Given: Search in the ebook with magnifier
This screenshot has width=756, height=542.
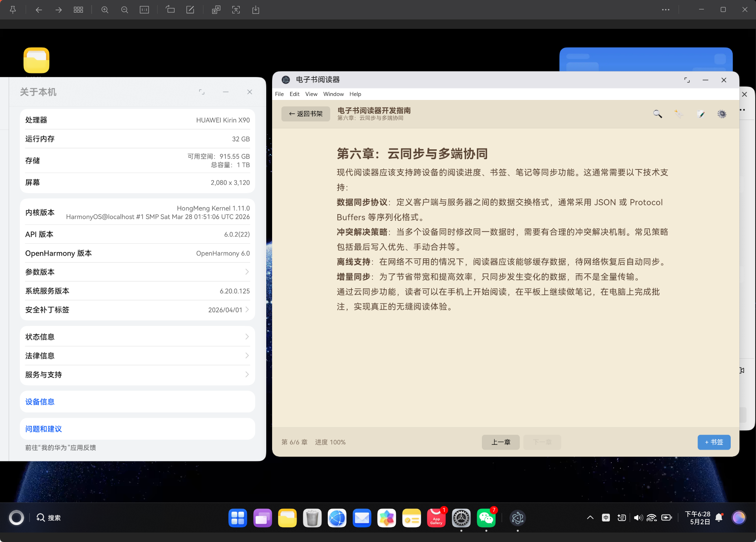Looking at the screenshot, I should 657,114.
